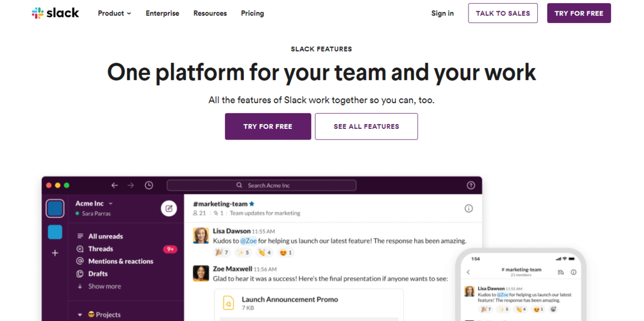Click the See All Features button
Screen dimensions: 644x321
(367, 127)
